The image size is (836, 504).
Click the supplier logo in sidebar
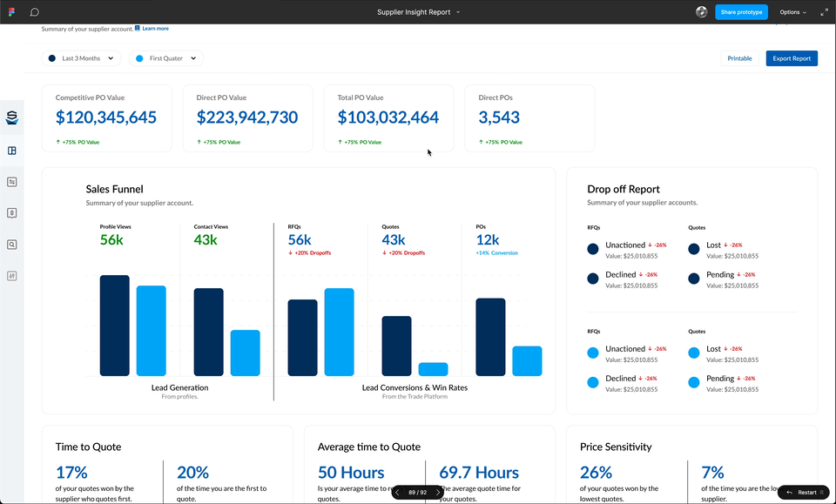(12, 118)
